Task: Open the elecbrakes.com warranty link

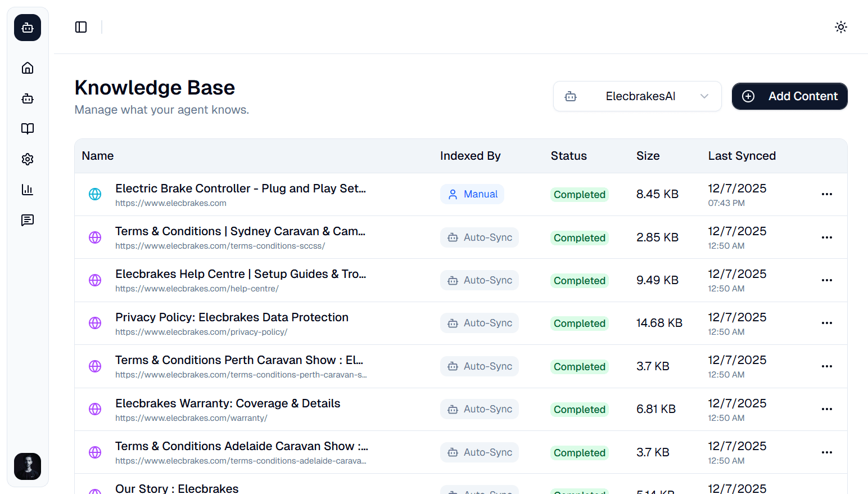Action: tap(191, 417)
